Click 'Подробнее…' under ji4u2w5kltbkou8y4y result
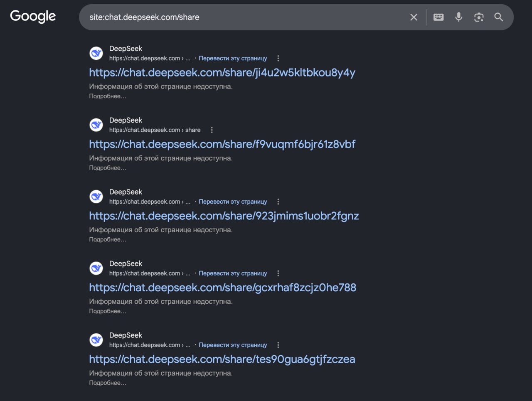Screen dimensions: 532x401 click(108, 96)
